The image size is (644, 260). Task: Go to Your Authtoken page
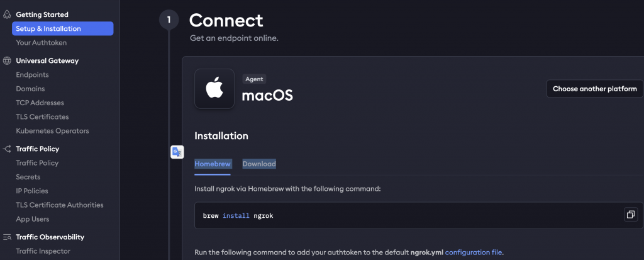(41, 43)
